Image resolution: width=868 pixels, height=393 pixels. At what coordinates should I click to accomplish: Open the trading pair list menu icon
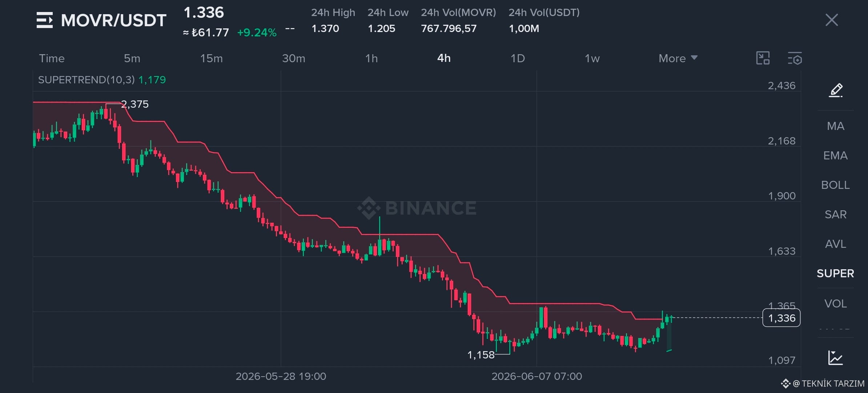coord(45,20)
